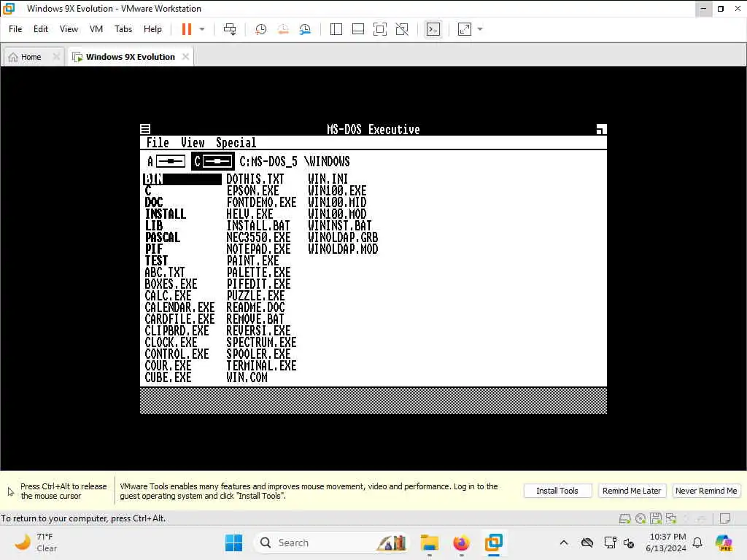Open the snapshot manager icon
Screen dimensions: 747x560
pos(305,29)
